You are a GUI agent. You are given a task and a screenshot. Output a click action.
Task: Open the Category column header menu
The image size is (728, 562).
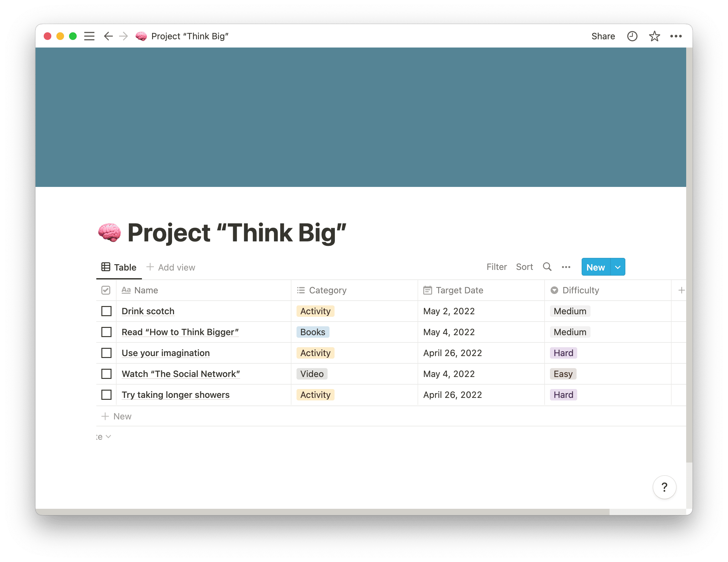[x=354, y=290]
